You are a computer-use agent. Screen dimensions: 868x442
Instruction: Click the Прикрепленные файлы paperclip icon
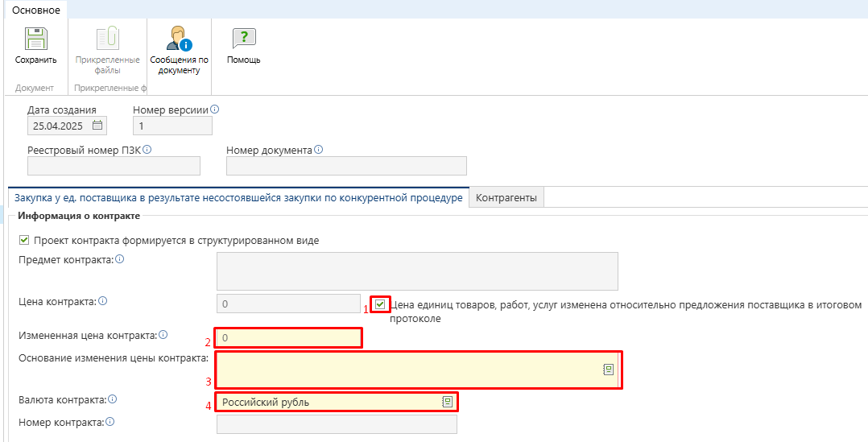tap(107, 39)
